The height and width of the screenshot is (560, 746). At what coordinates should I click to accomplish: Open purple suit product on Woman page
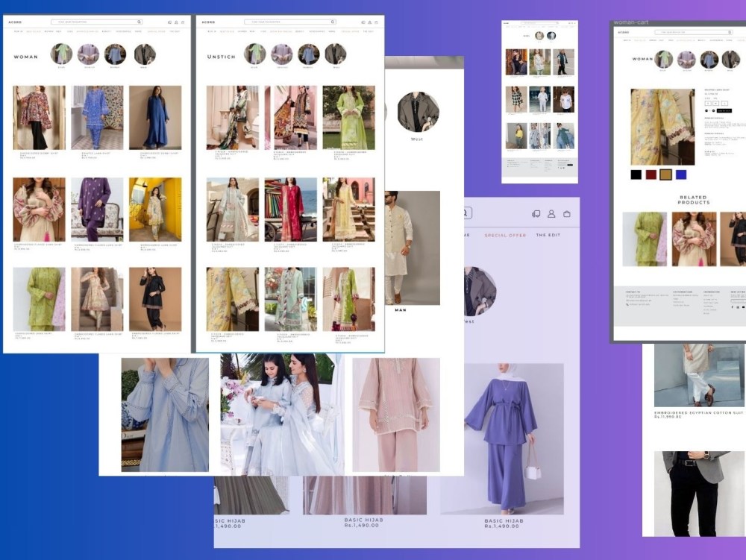pos(97,210)
